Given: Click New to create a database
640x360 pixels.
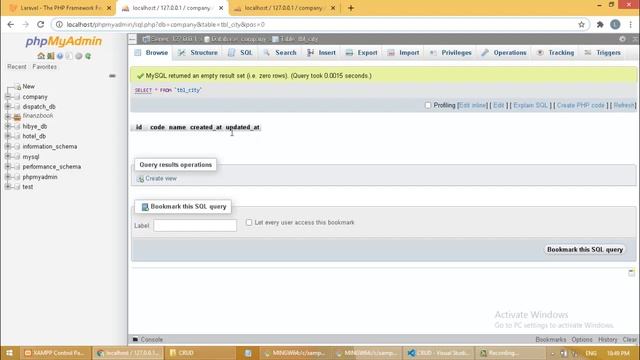Looking at the screenshot, I should click(29, 87).
